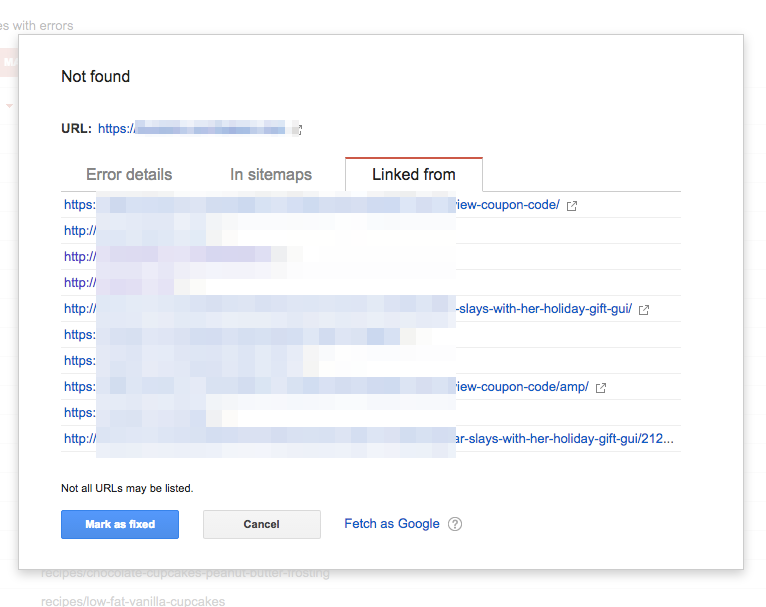This screenshot has height=607, width=766.
Task: Click the chocolate-cupcakes-peanut-butter-frosting row
Action: [185, 574]
